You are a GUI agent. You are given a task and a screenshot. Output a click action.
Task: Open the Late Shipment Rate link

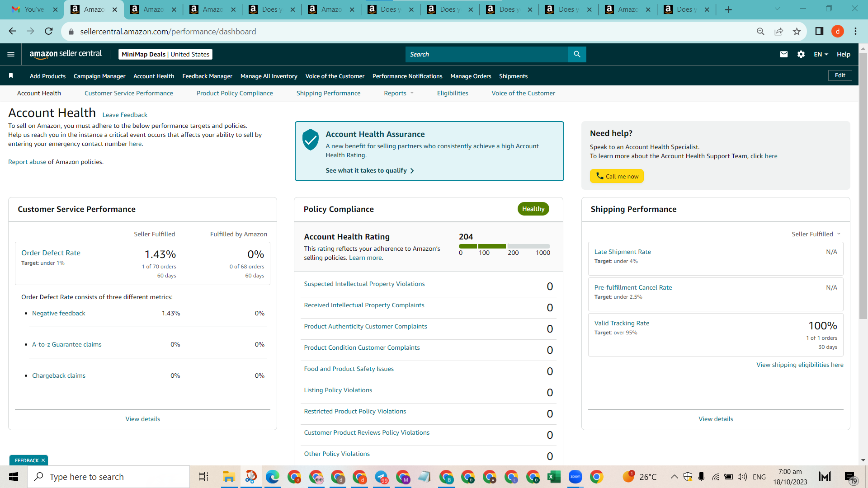(623, 252)
